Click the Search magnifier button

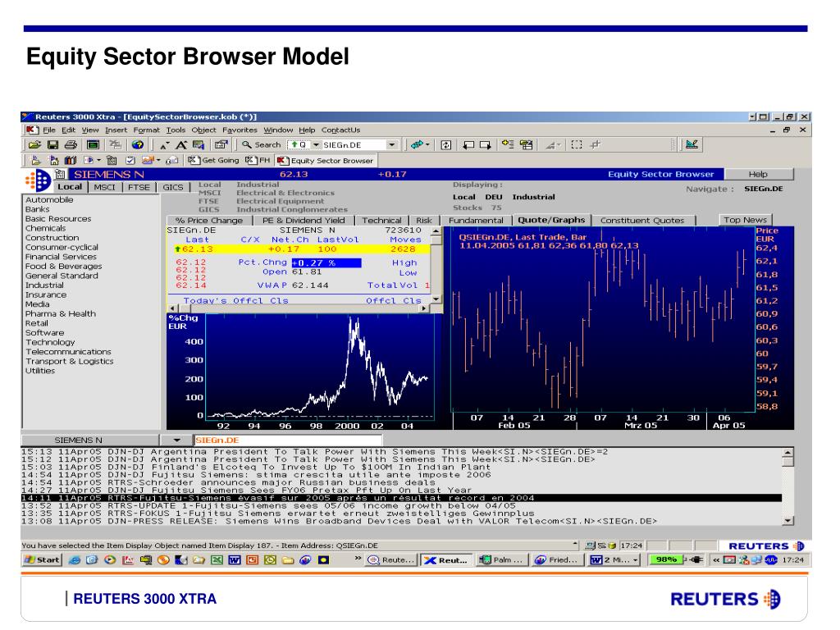pos(262,144)
